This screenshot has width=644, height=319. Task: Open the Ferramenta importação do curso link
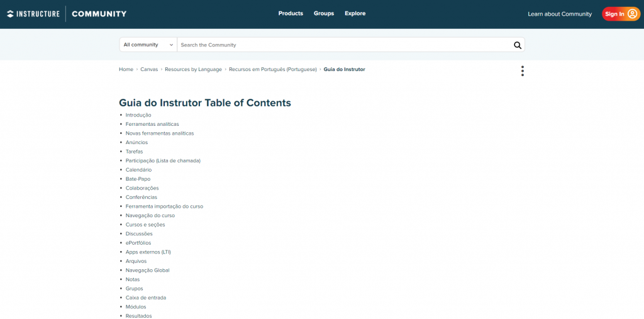pos(164,206)
